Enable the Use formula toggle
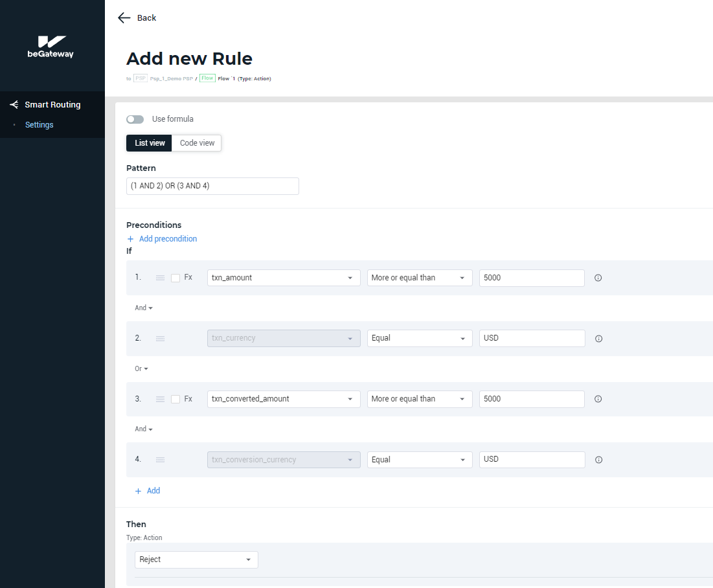Screen dimensions: 713x588 coord(135,119)
